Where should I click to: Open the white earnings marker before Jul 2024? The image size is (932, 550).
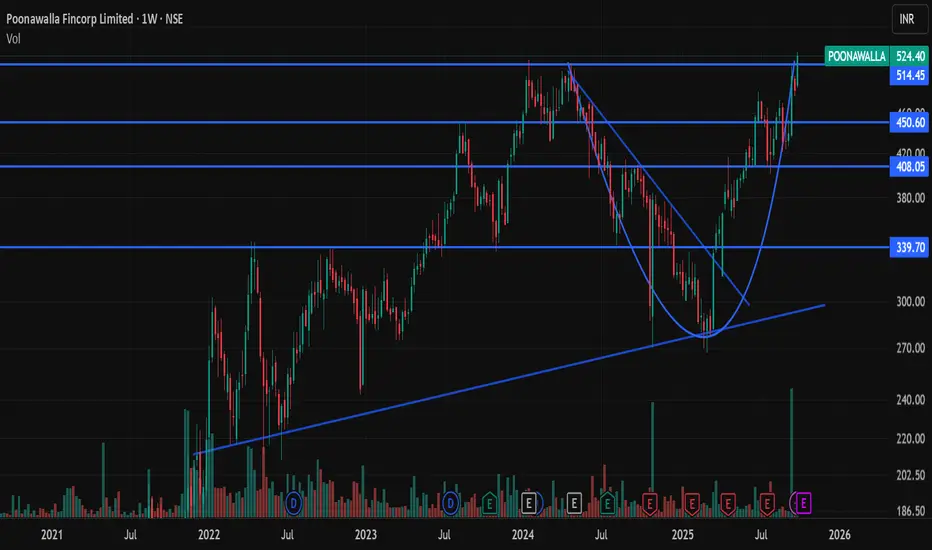(574, 504)
